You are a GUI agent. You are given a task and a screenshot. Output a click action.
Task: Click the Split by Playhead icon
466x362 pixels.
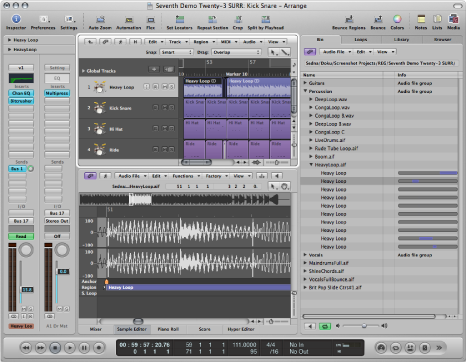(x=265, y=19)
